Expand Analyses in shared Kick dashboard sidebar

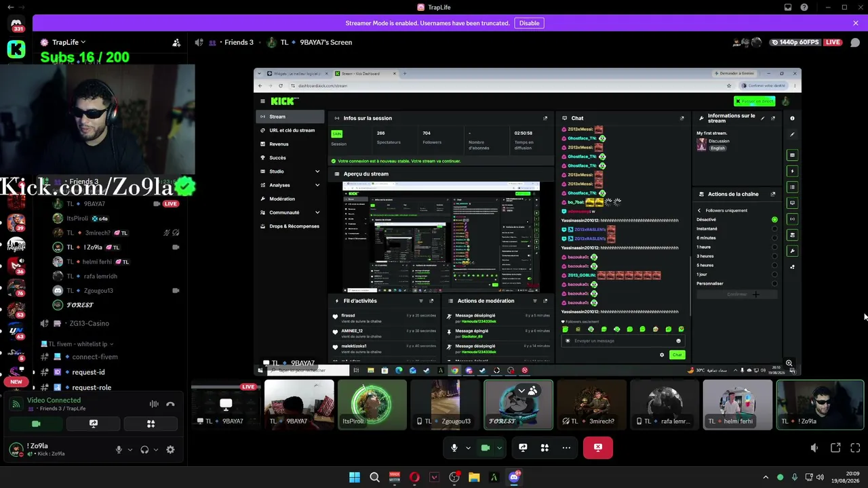coord(317,185)
